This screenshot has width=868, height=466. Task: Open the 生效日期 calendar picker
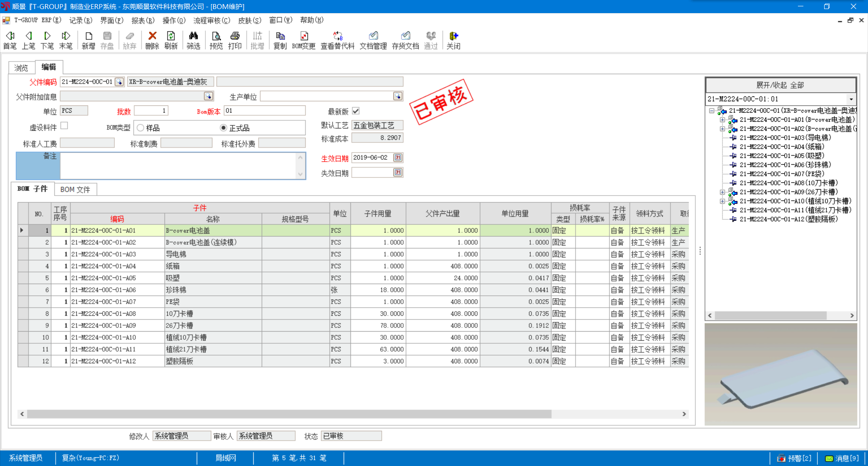(397, 157)
